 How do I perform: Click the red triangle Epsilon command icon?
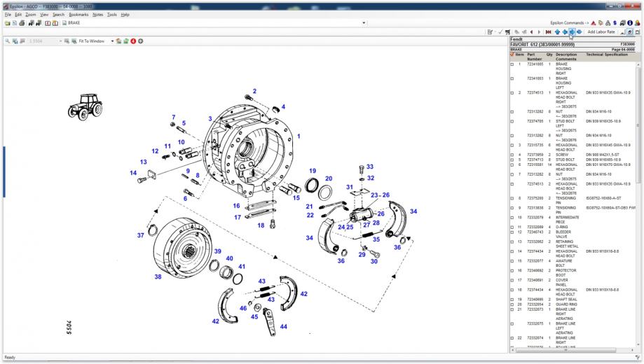(594, 23)
